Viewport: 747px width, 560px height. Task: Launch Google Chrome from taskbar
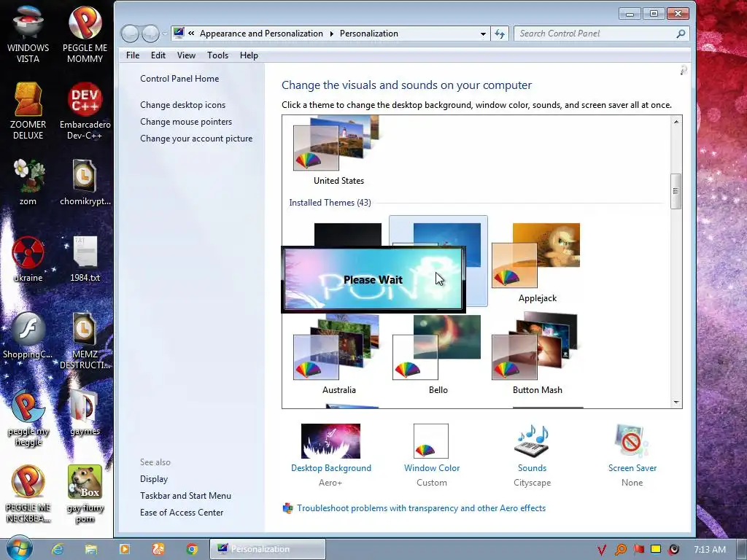pos(192,549)
